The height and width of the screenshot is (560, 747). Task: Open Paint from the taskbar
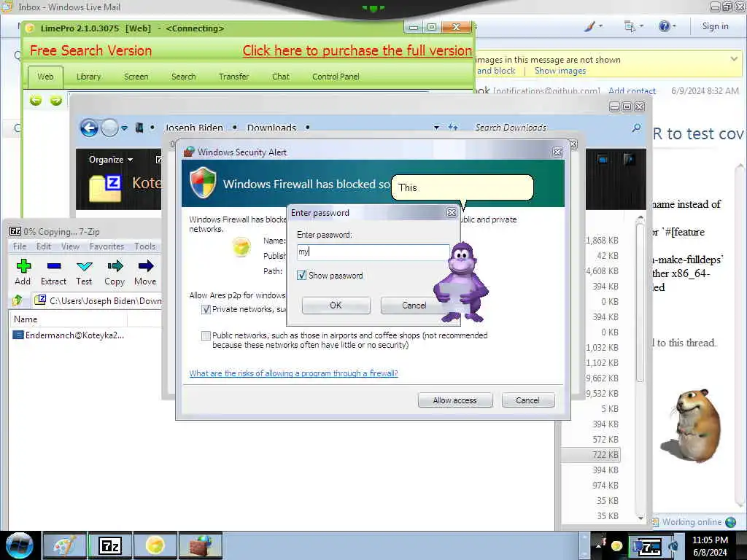(x=65, y=545)
